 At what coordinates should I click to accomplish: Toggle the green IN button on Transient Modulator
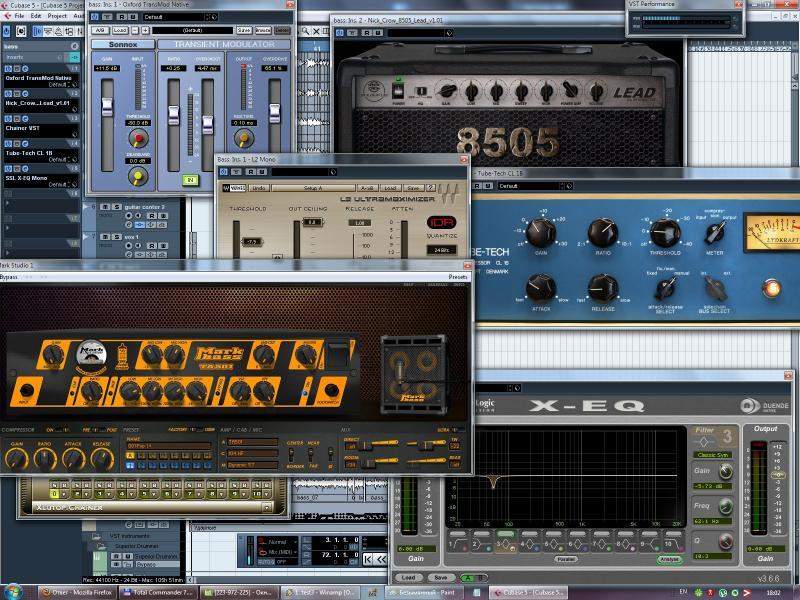(190, 180)
